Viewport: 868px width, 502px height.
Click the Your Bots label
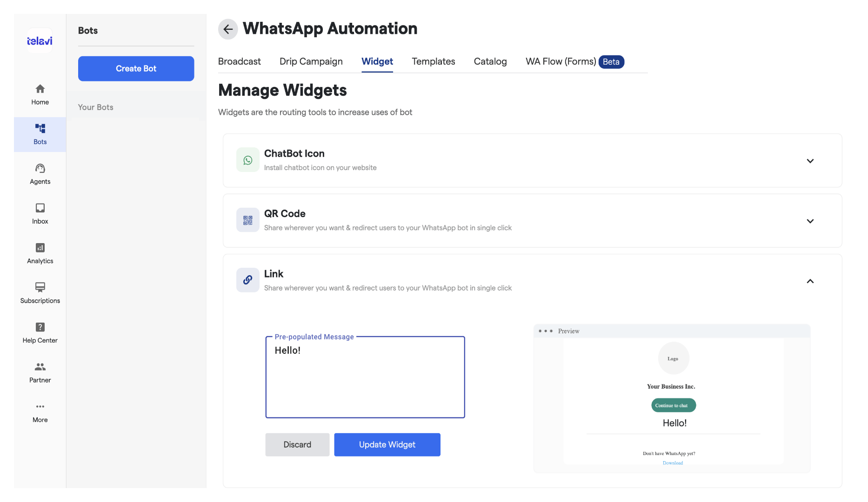[x=96, y=107]
